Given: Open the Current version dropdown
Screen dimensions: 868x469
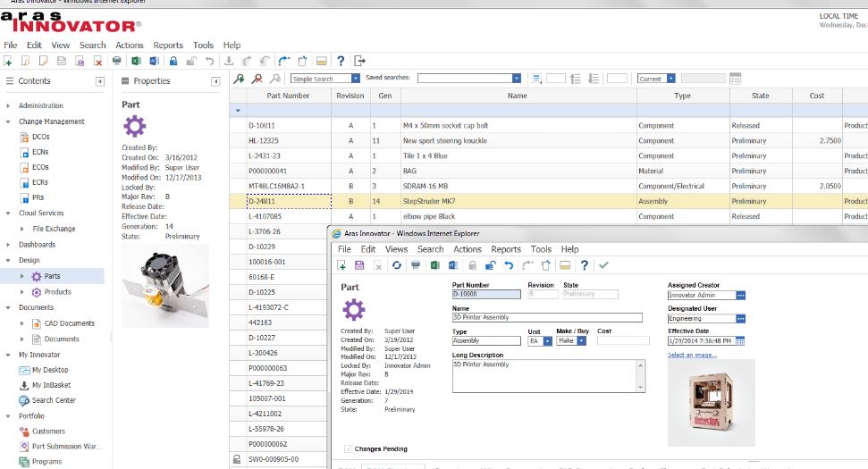Looking at the screenshot, I should (x=671, y=79).
